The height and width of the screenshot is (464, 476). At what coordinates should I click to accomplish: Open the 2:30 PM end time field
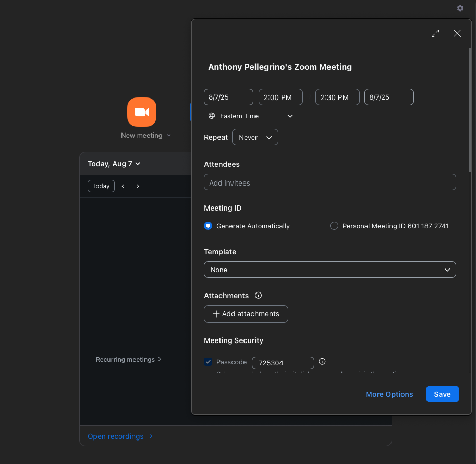tap(337, 97)
